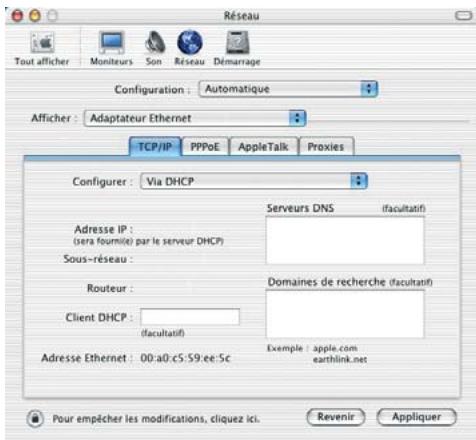Image resolution: width=476 pixels, height=440 pixels.
Task: Click the text 'Pour empêcher les modifications, cliquez ici.'
Action: tap(156, 419)
